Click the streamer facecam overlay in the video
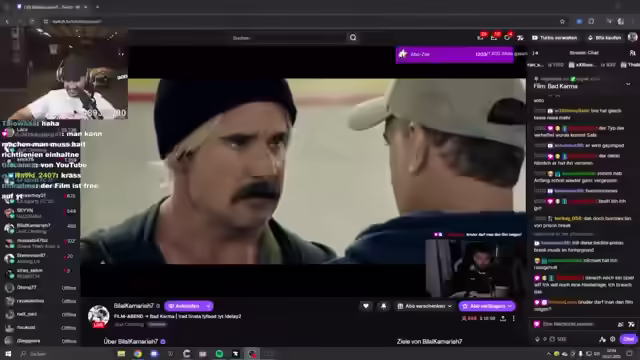 [x=475, y=268]
